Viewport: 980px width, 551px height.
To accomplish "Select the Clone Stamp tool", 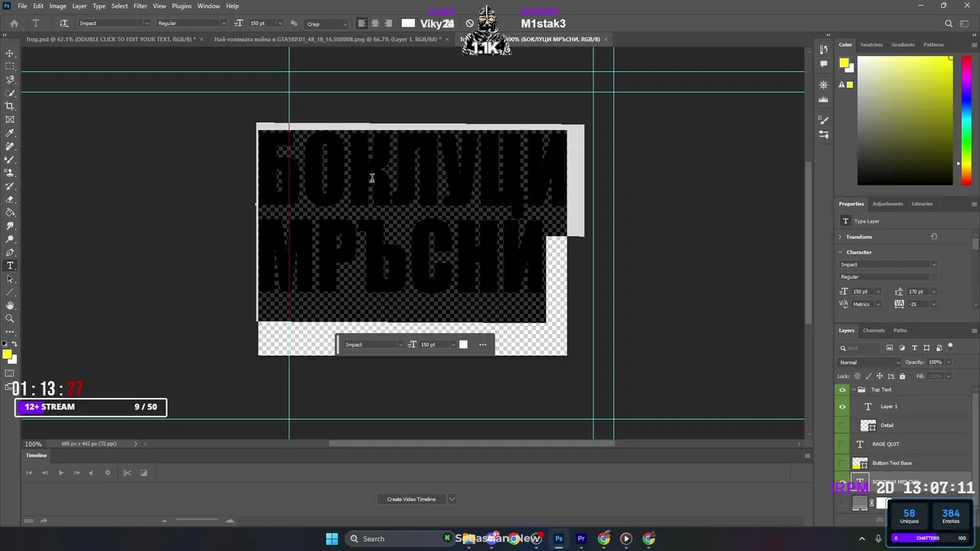I will tap(10, 173).
